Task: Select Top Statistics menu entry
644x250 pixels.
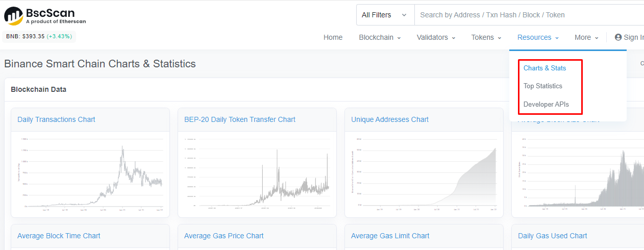Action: click(542, 86)
